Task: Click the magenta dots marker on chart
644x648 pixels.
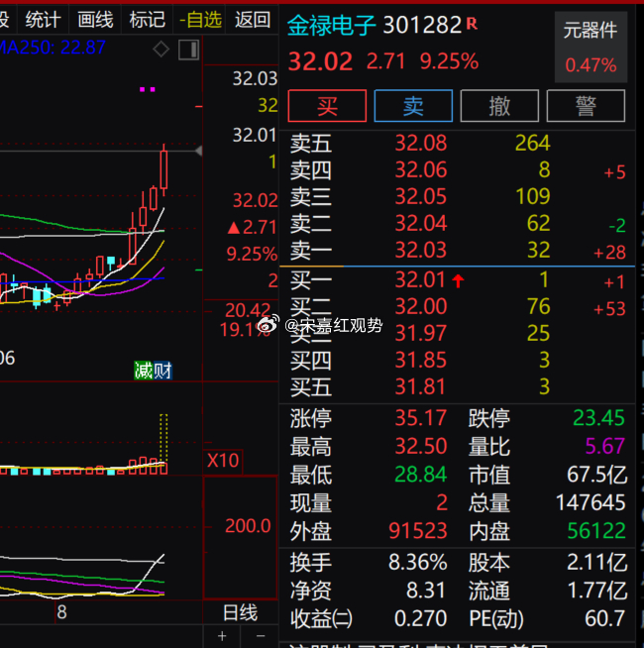Action: click(x=148, y=89)
